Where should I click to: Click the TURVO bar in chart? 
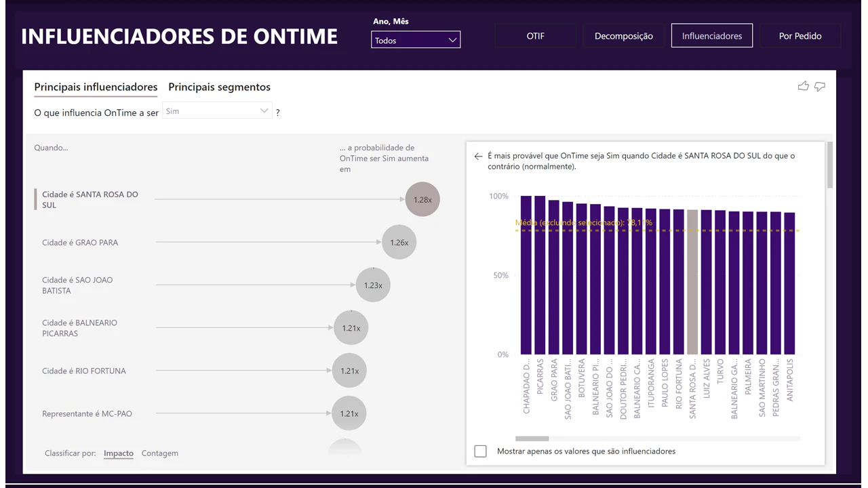720,282
